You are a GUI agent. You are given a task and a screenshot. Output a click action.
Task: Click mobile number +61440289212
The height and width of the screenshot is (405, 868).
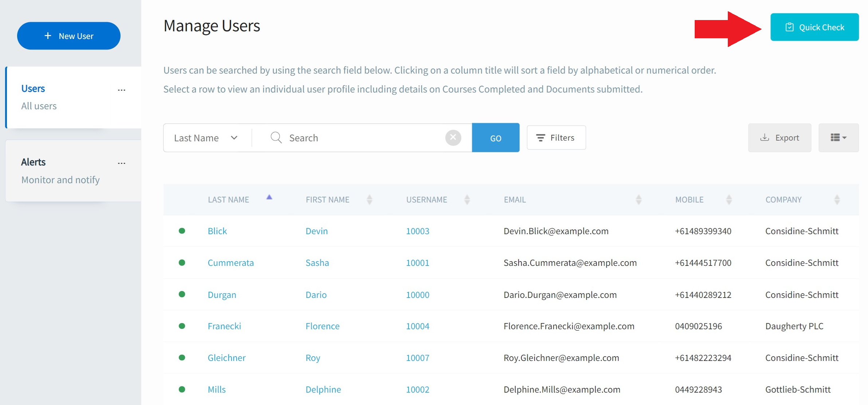(x=703, y=295)
